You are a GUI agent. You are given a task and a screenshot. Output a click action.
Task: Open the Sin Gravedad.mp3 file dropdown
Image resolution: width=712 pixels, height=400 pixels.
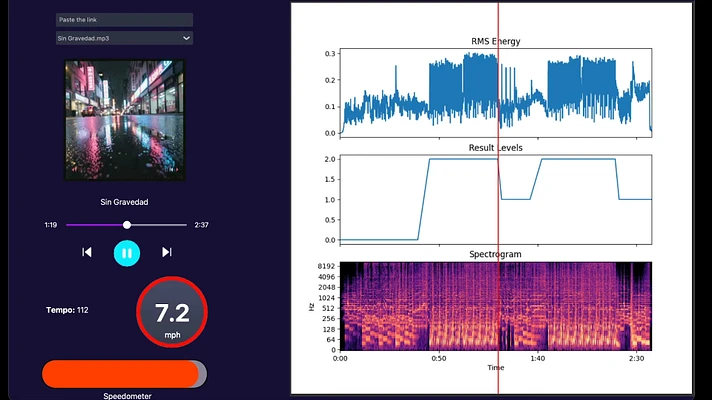pyautogui.click(x=124, y=38)
